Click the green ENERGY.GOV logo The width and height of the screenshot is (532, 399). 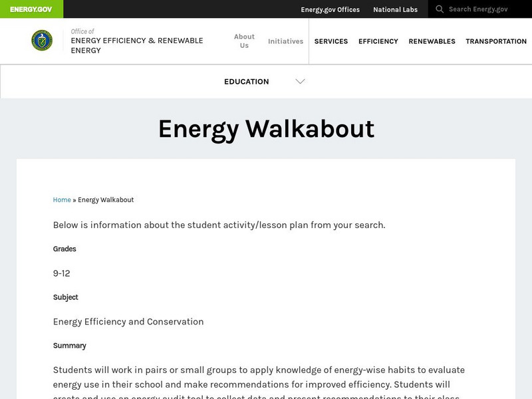(x=29, y=9)
